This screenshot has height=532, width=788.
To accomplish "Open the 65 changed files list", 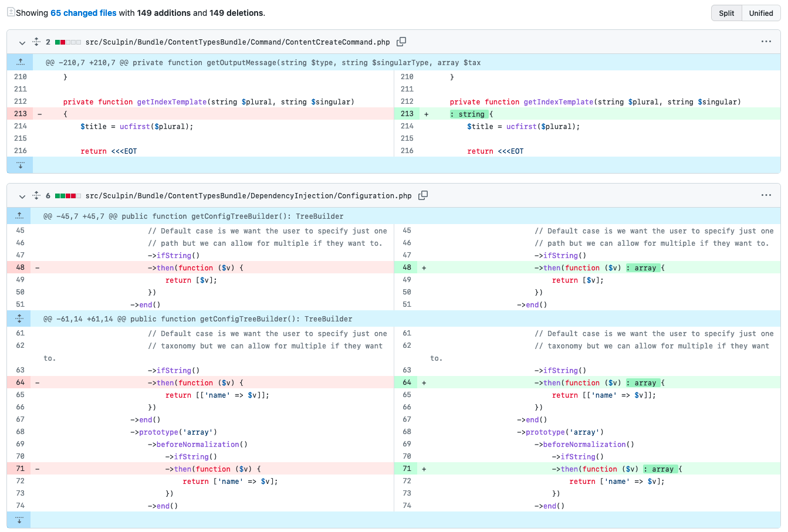I will [x=83, y=13].
